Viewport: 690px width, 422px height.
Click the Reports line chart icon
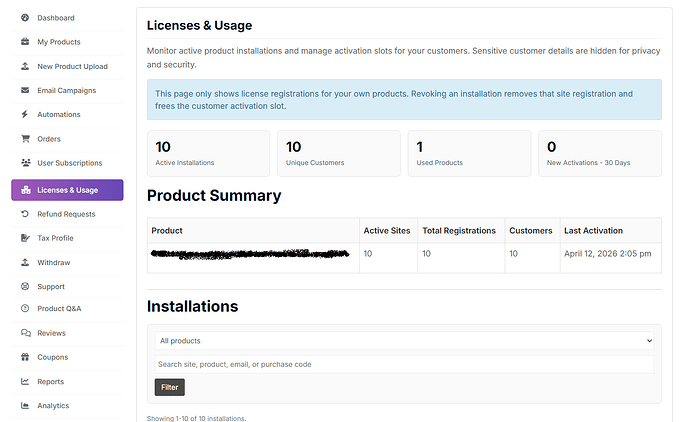point(25,382)
